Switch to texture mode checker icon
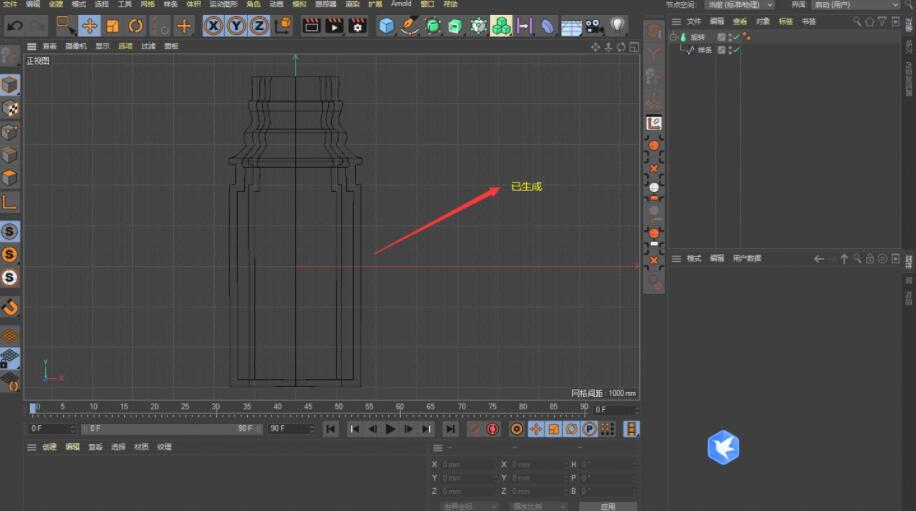 [x=9, y=109]
